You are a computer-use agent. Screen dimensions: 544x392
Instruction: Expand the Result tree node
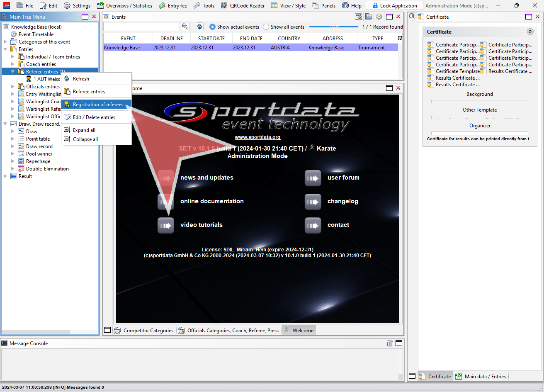(5, 176)
